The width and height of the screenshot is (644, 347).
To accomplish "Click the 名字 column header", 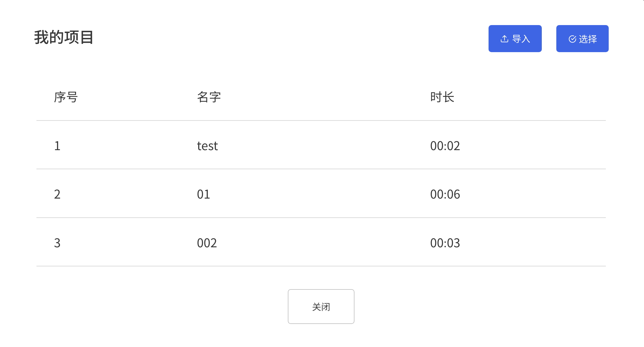I will [209, 97].
